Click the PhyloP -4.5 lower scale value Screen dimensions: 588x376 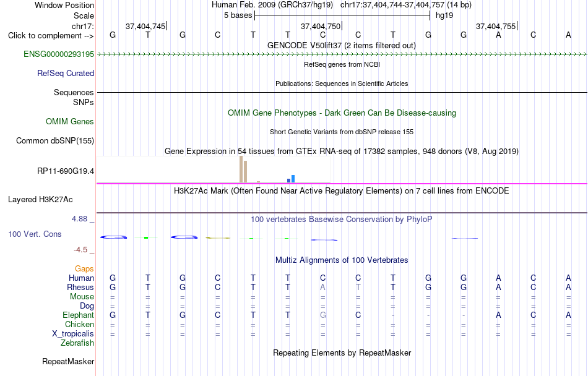80,249
